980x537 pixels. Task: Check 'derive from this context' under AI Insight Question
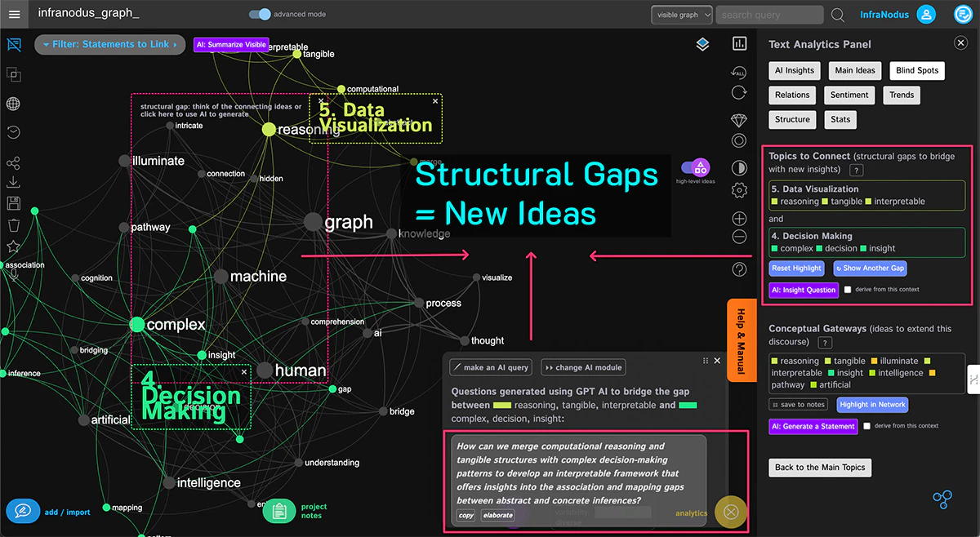click(848, 289)
